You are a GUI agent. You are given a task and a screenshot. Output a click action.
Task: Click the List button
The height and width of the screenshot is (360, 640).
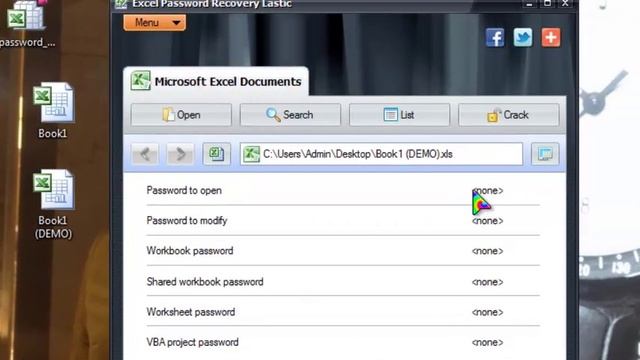pyautogui.click(x=399, y=115)
